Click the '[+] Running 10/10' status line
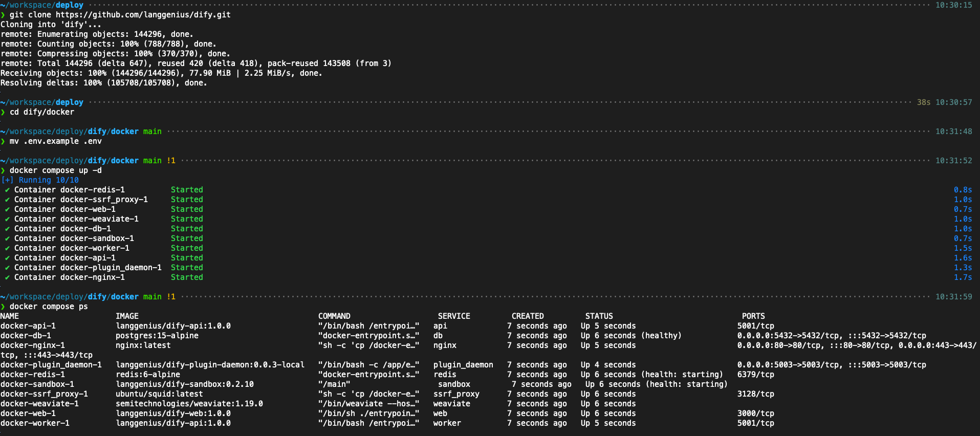This screenshot has height=436, width=980. (x=40, y=180)
